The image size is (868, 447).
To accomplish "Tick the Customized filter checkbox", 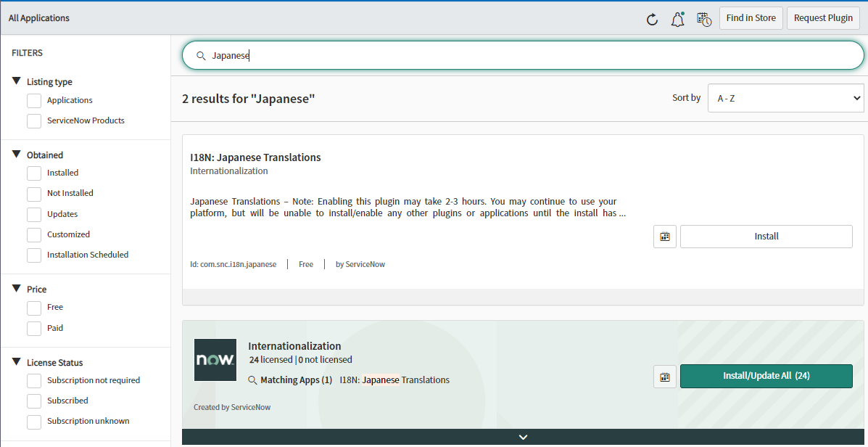I will [34, 235].
